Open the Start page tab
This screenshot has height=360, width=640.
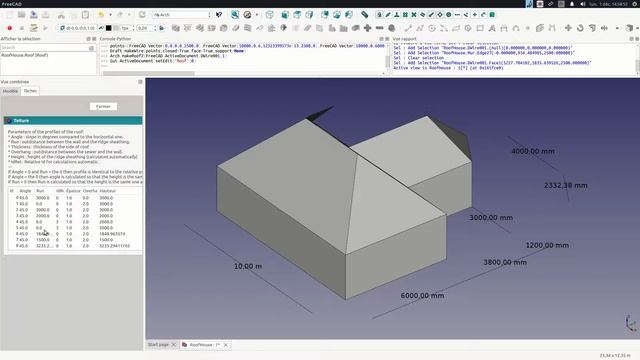158,345
